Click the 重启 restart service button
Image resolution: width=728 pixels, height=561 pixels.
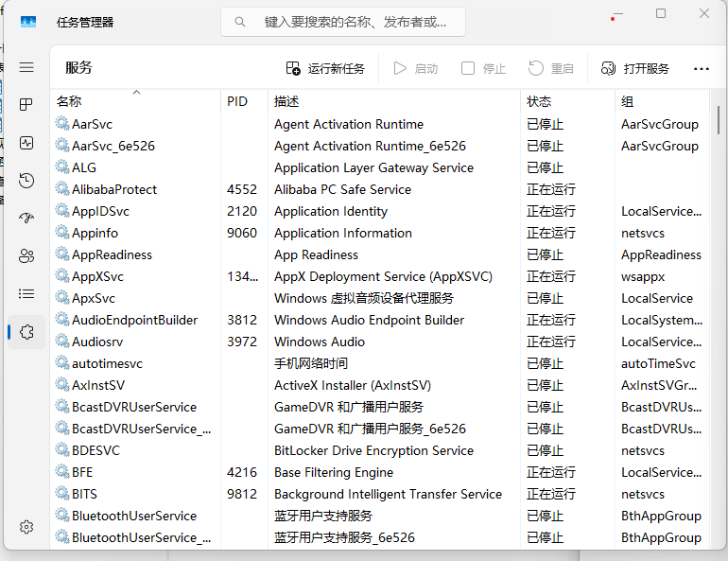coord(551,69)
